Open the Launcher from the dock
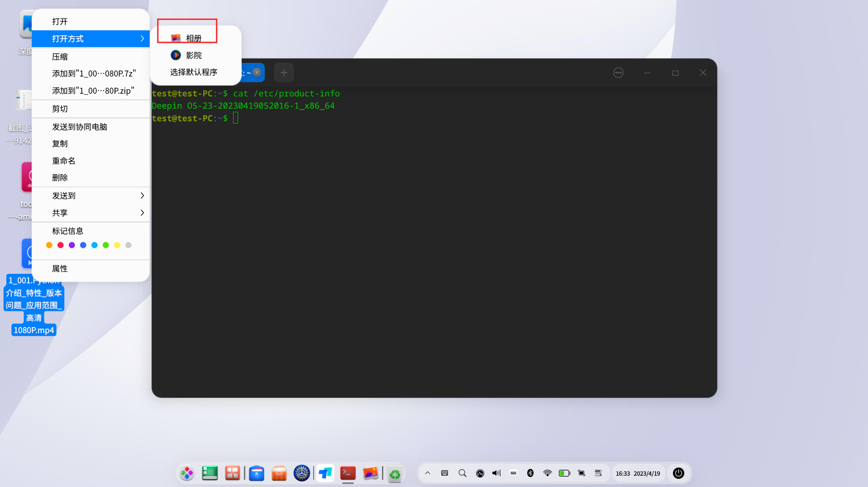Viewport: 868px width, 487px height. click(187, 473)
